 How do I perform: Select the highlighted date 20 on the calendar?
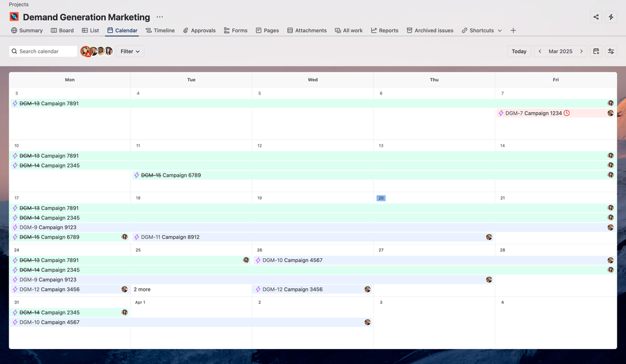click(x=381, y=197)
